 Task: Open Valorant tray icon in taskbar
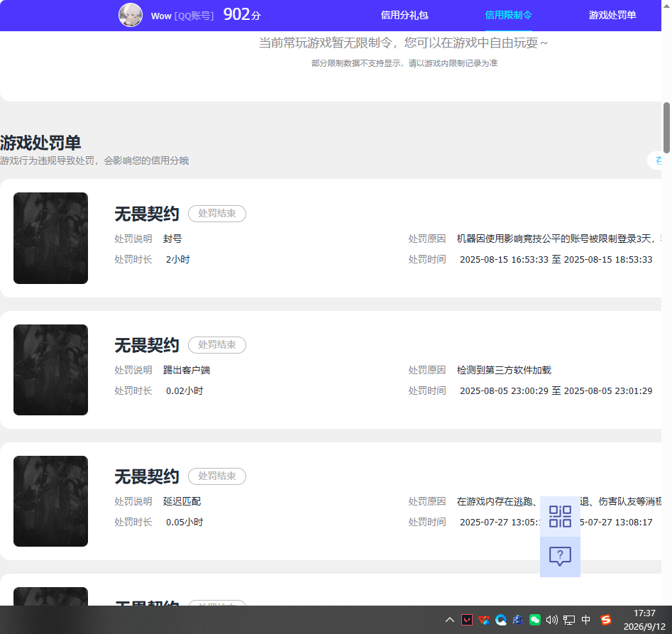point(467,620)
